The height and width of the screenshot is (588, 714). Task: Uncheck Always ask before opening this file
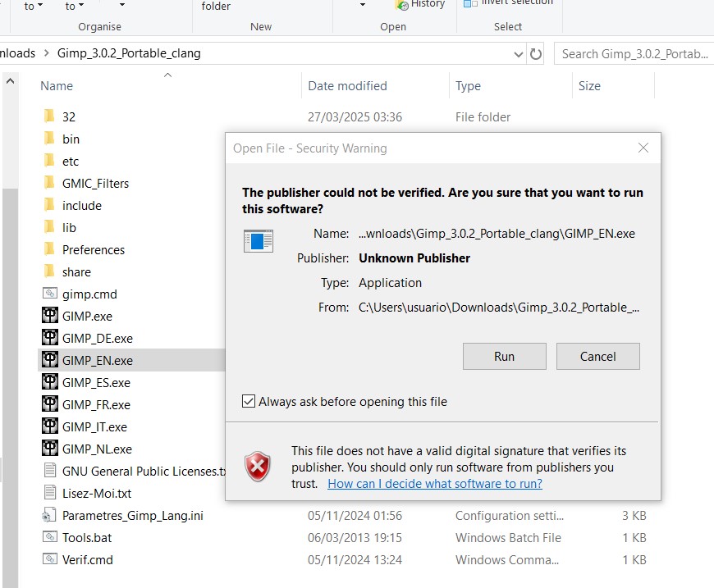tap(249, 401)
